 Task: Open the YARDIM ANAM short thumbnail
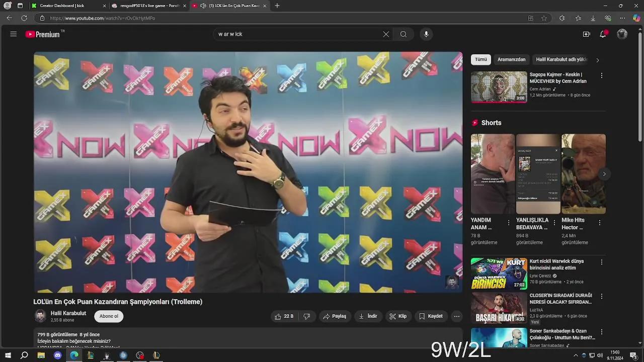(x=493, y=174)
